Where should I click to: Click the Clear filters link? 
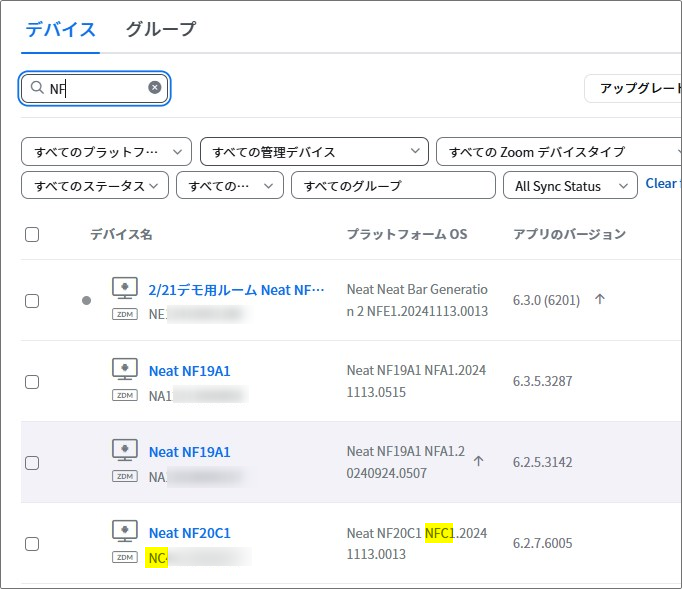click(663, 184)
